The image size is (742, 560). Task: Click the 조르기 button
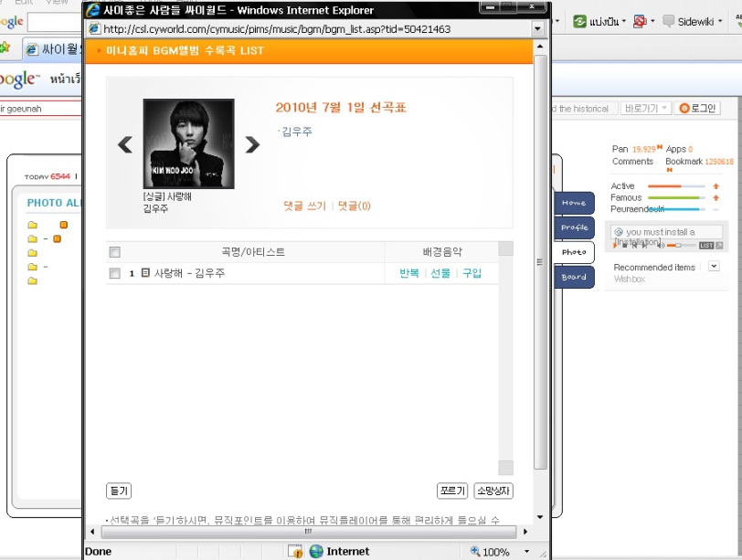pos(452,491)
